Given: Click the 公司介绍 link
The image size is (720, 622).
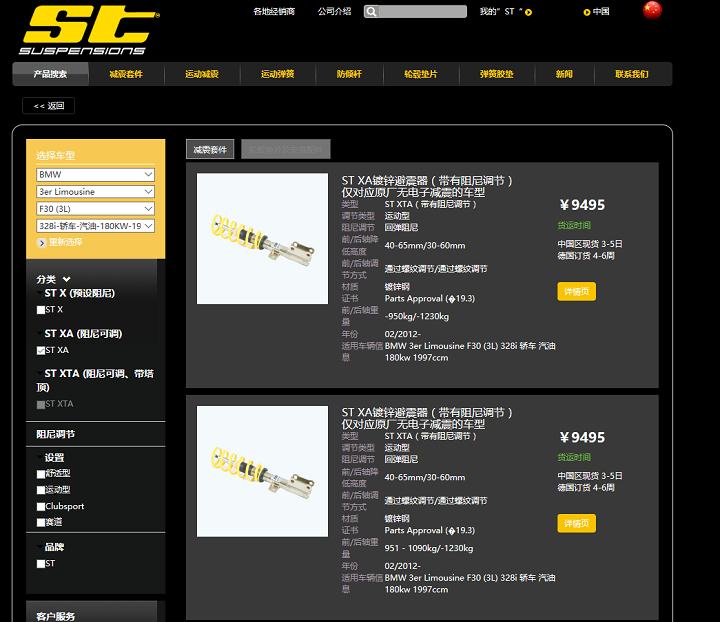Looking at the screenshot, I should coord(334,11).
